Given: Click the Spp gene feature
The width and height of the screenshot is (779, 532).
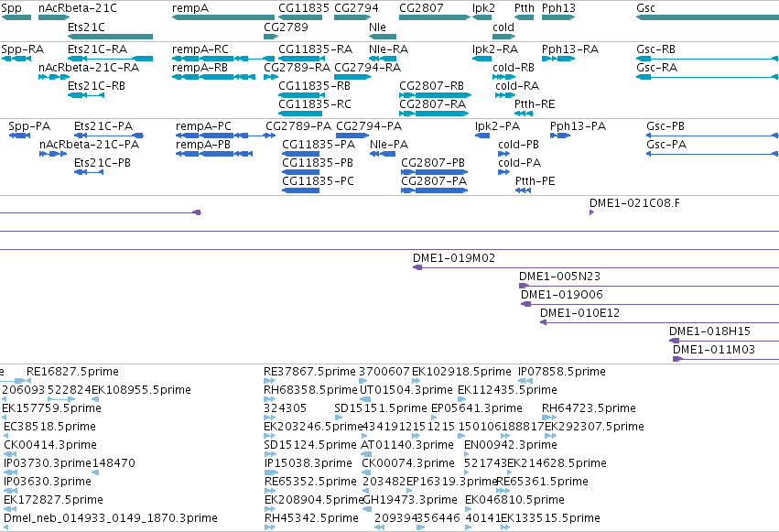Looking at the screenshot, I should pos(16,17).
